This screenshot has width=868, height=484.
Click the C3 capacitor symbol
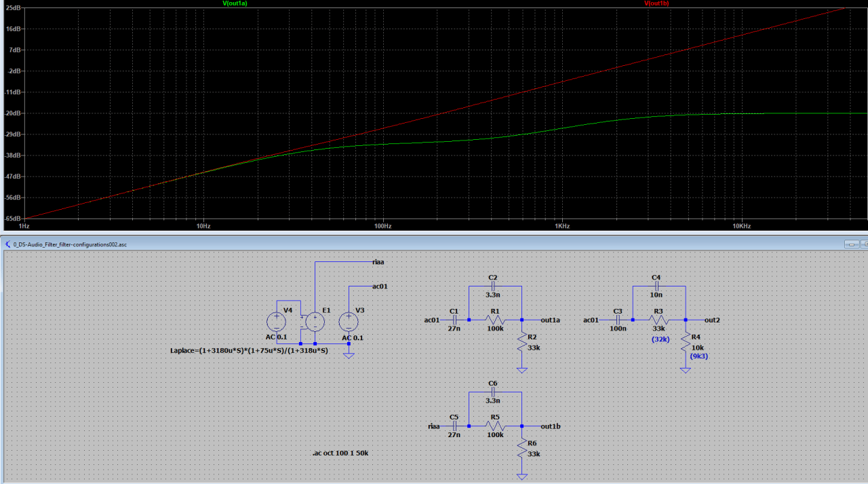pyautogui.click(x=618, y=320)
